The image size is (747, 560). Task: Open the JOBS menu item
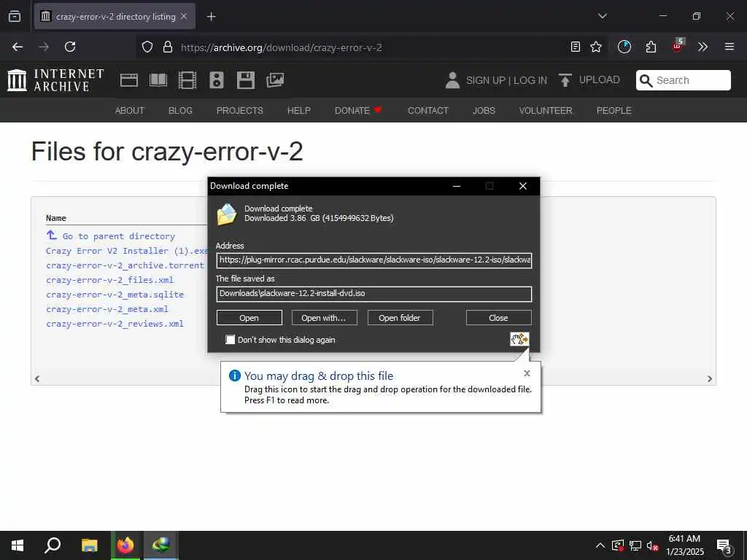(x=484, y=111)
